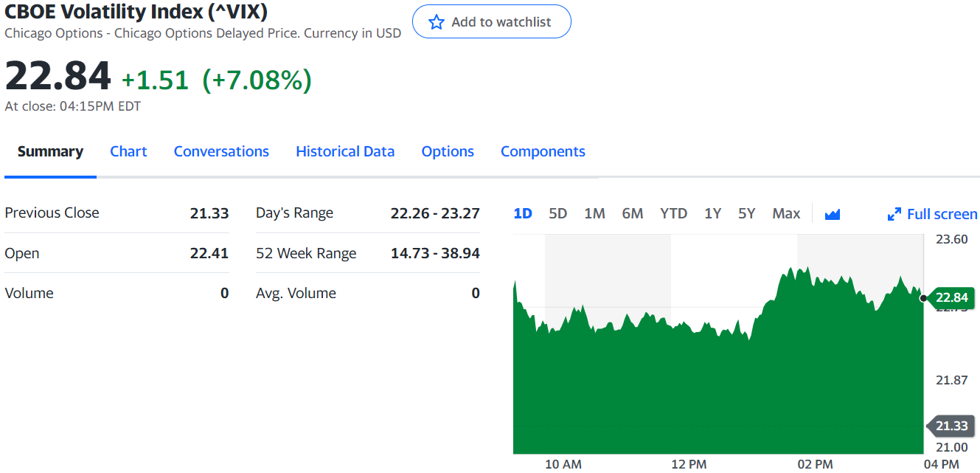Click the large 22.84 price quote
This screenshot has width=980, height=473.
(58, 75)
